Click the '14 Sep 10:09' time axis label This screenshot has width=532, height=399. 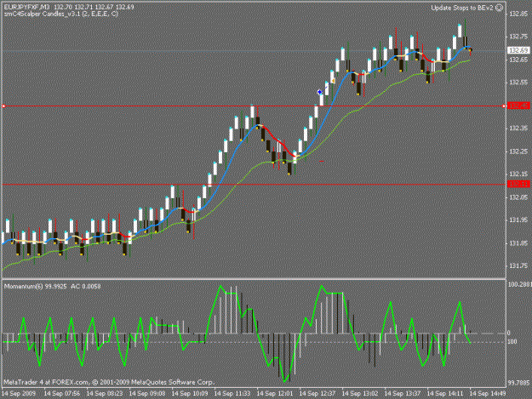[x=190, y=393]
